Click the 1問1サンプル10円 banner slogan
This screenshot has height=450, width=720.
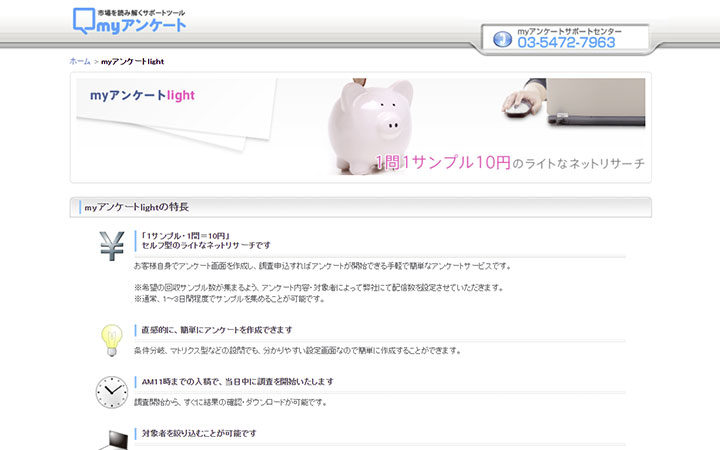[x=443, y=162]
